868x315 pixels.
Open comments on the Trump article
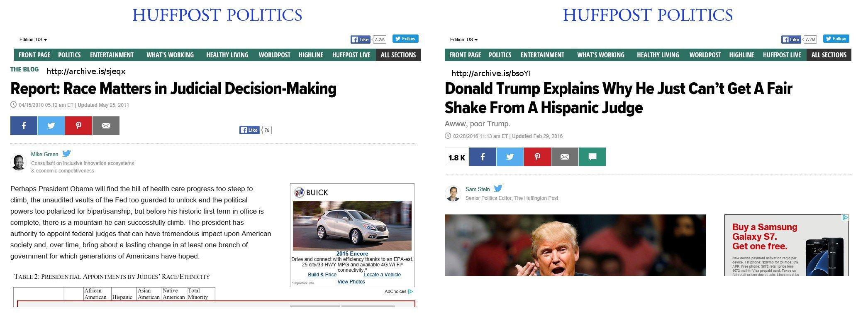[592, 157]
